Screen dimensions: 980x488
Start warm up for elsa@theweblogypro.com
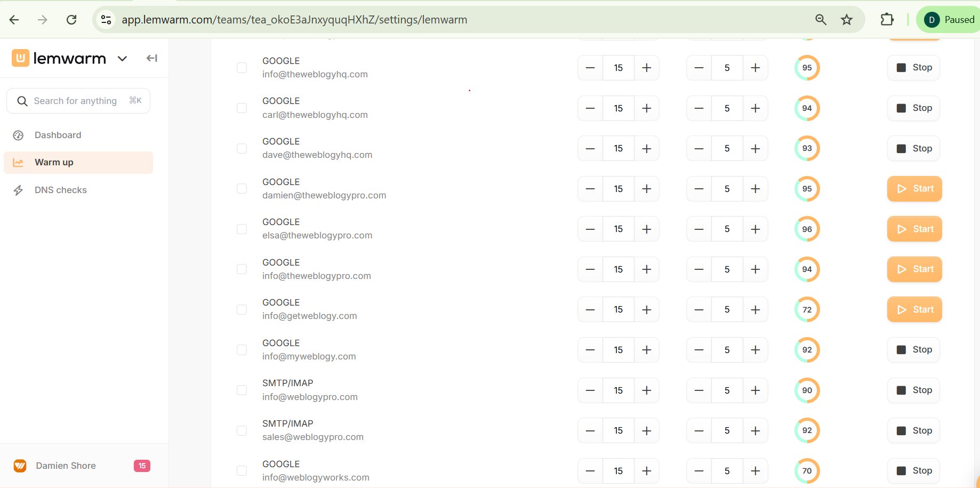coord(914,229)
